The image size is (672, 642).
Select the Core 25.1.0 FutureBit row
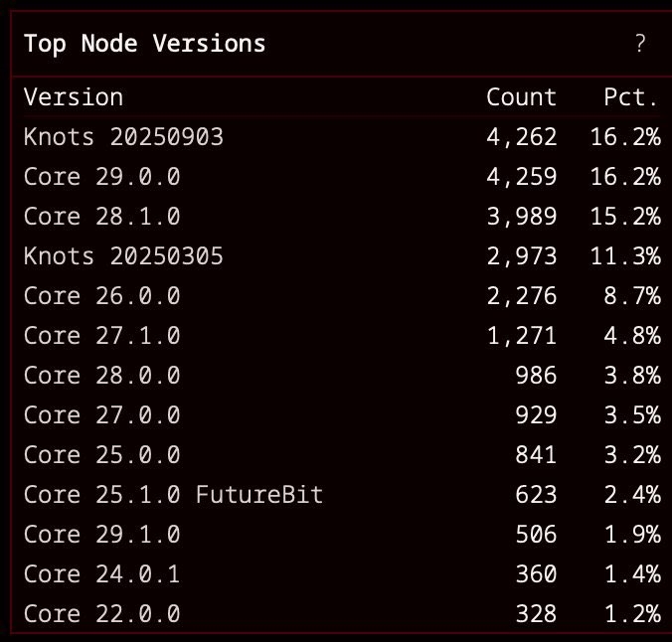point(173,495)
